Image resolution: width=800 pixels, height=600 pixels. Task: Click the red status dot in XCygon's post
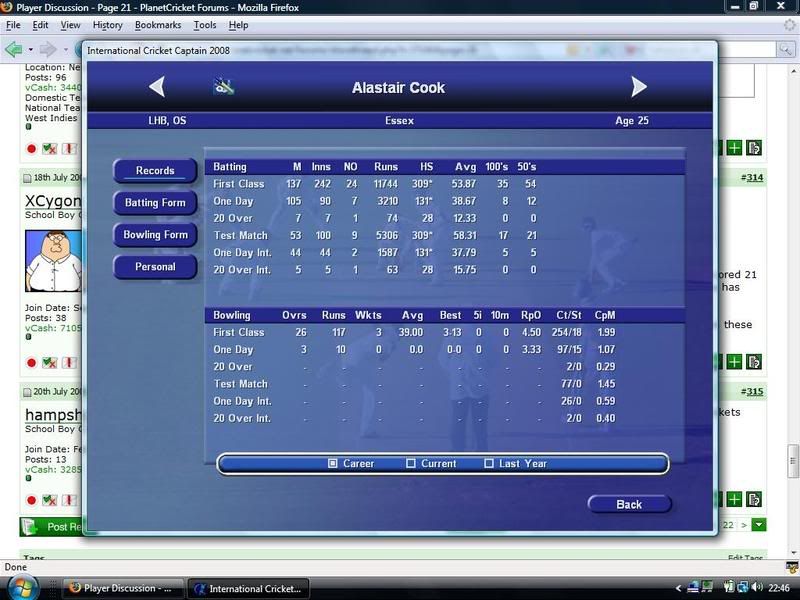tap(31, 363)
